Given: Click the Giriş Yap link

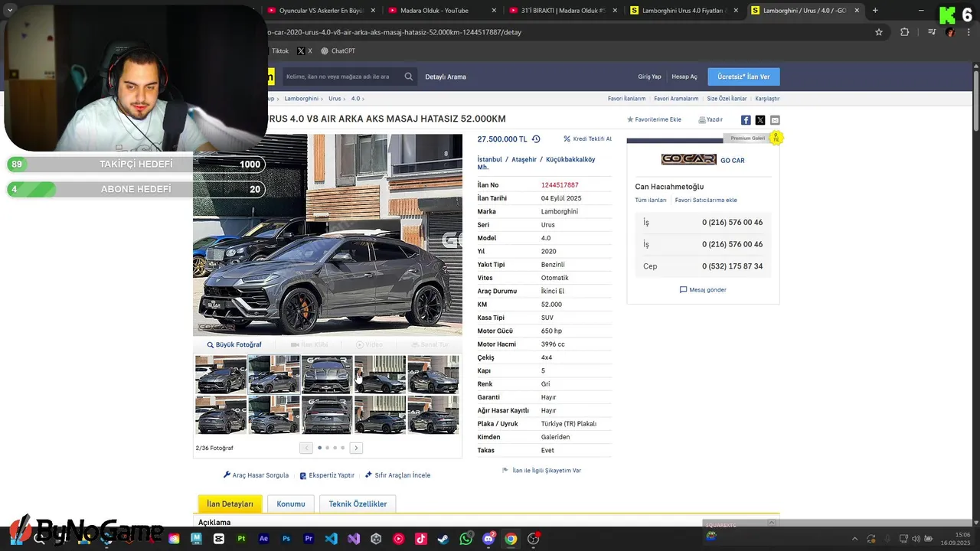Looking at the screenshot, I should (x=649, y=77).
